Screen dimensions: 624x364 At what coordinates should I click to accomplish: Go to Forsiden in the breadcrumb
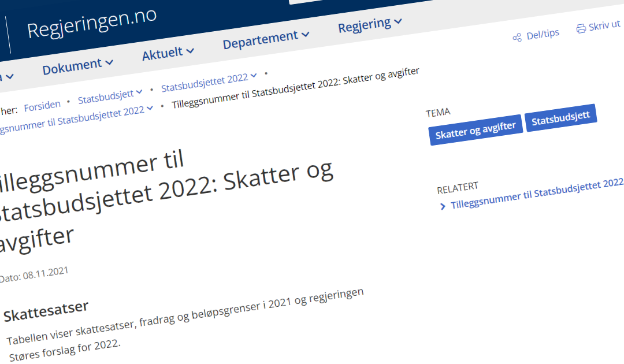(42, 105)
